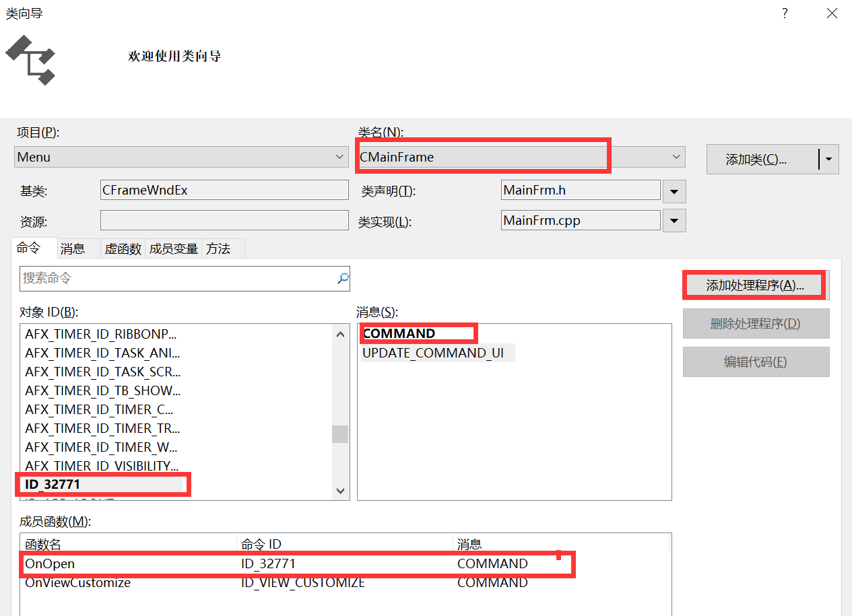The image size is (852, 616).
Task: Click the 函数名 column header
Action: 129,544
